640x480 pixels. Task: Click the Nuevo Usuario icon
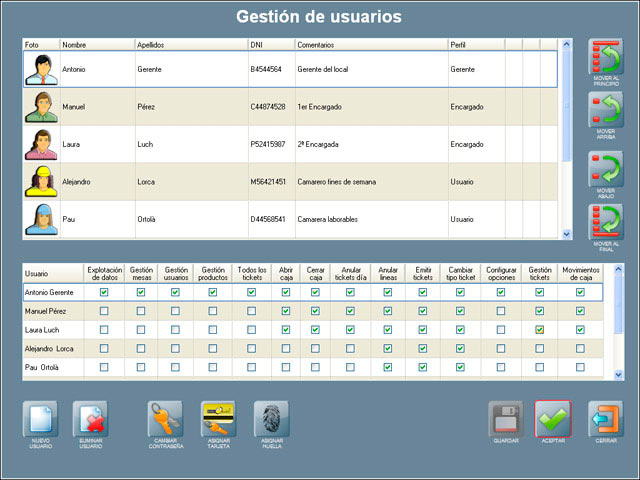coord(40,418)
